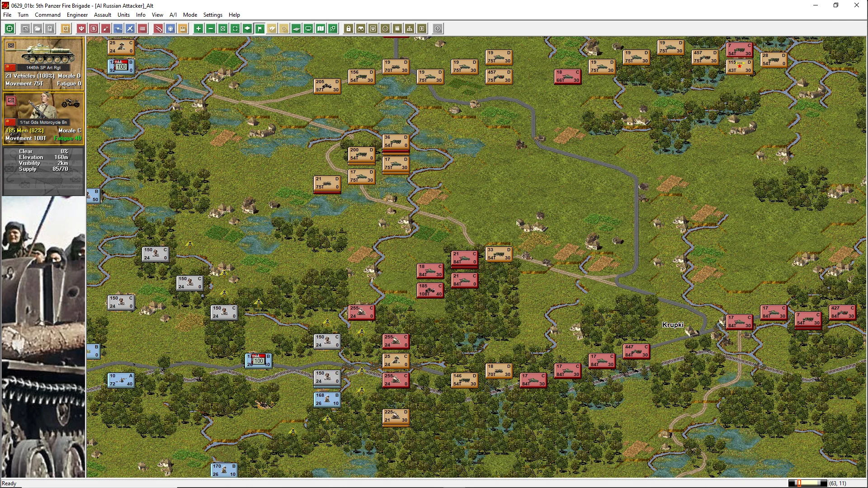Click the gray question mark help icon
Image resolution: width=868 pixels, height=488 pixels.
[x=438, y=28]
